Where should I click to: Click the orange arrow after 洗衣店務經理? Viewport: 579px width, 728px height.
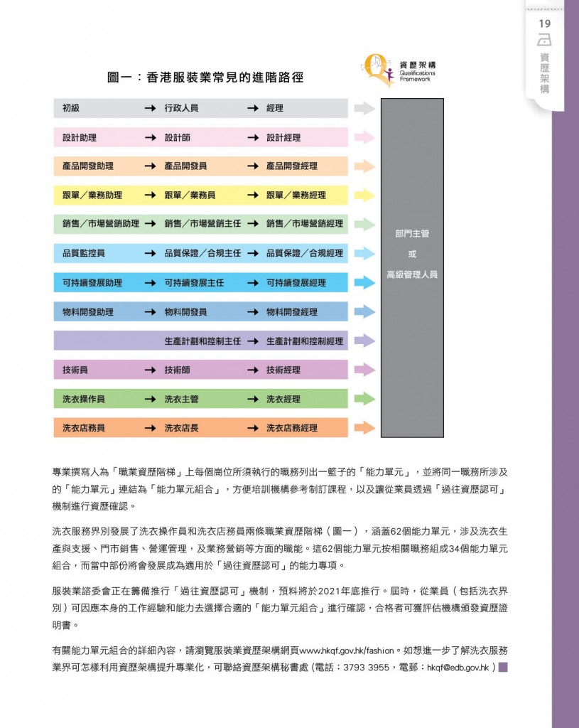[x=364, y=428]
